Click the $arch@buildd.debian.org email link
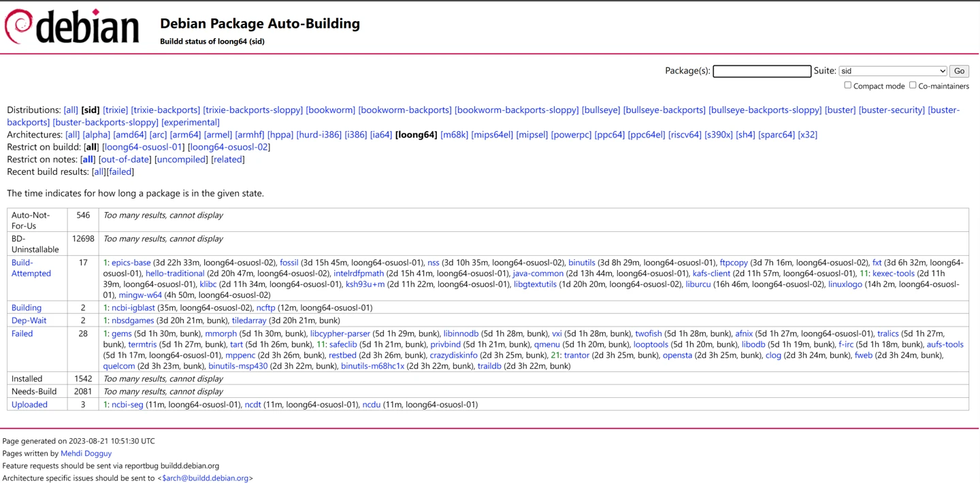The image size is (980, 483). tap(205, 478)
